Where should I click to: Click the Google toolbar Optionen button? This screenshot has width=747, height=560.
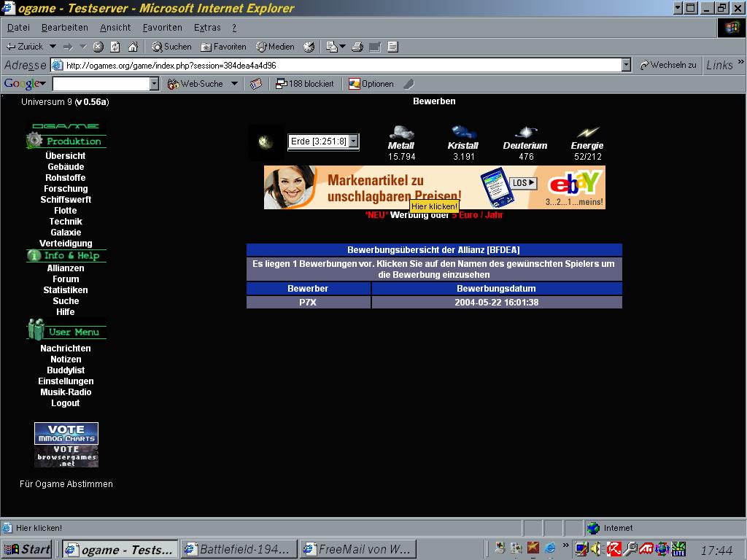coord(371,84)
